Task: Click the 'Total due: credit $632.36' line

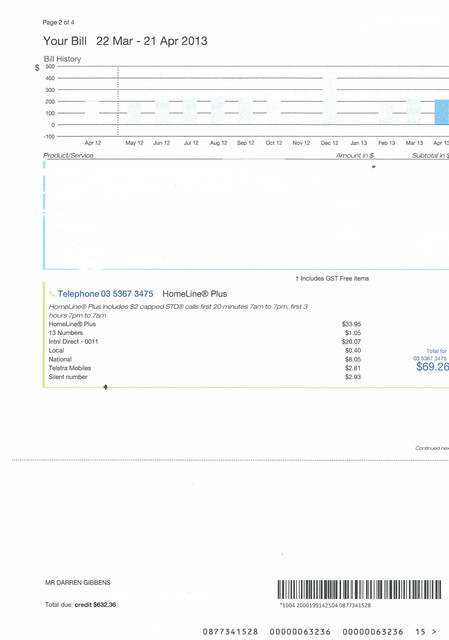Action: tap(80, 604)
